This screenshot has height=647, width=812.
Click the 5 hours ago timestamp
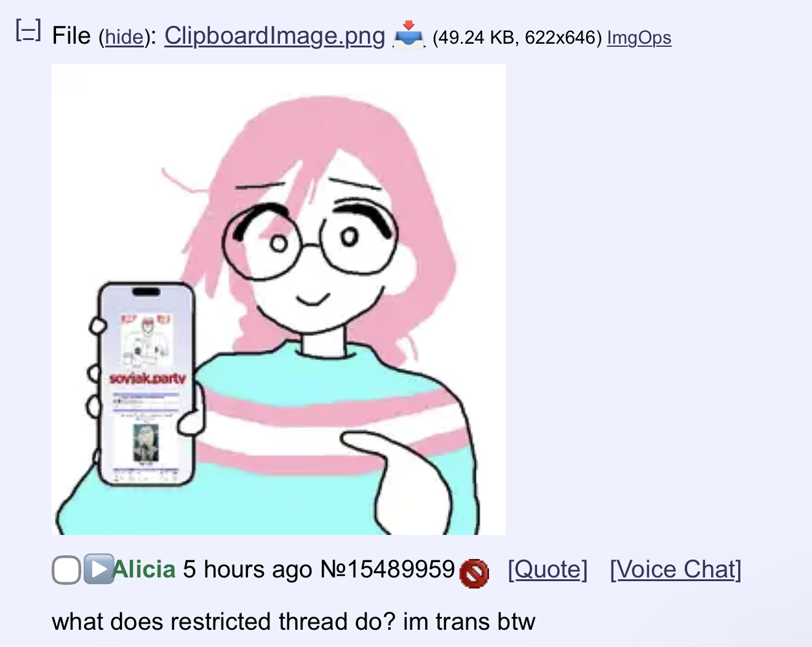(248, 569)
